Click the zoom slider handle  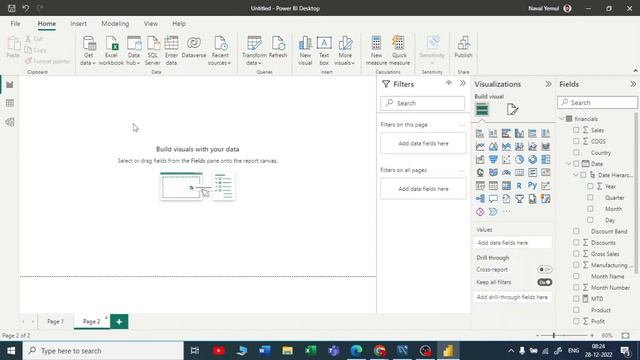[x=554, y=336]
